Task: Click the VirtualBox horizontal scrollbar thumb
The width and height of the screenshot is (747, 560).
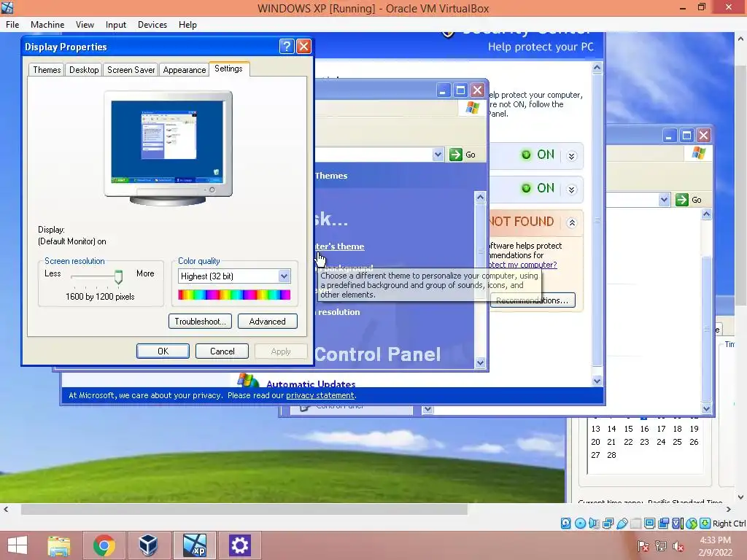Action: point(244,510)
